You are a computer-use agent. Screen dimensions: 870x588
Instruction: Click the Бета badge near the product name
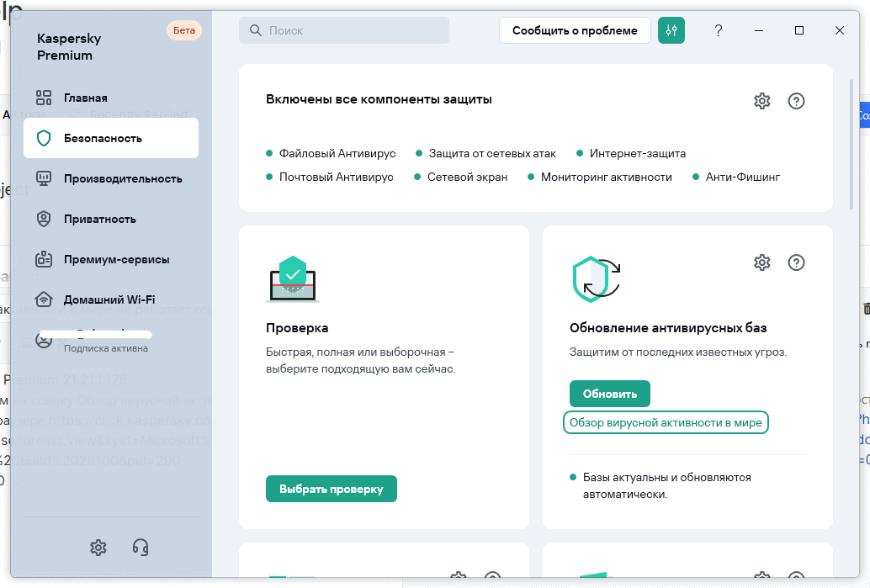point(184,30)
